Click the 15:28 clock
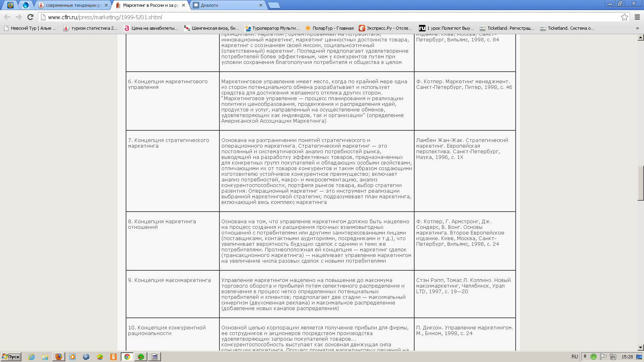The width and height of the screenshot is (644, 362). coord(627,356)
